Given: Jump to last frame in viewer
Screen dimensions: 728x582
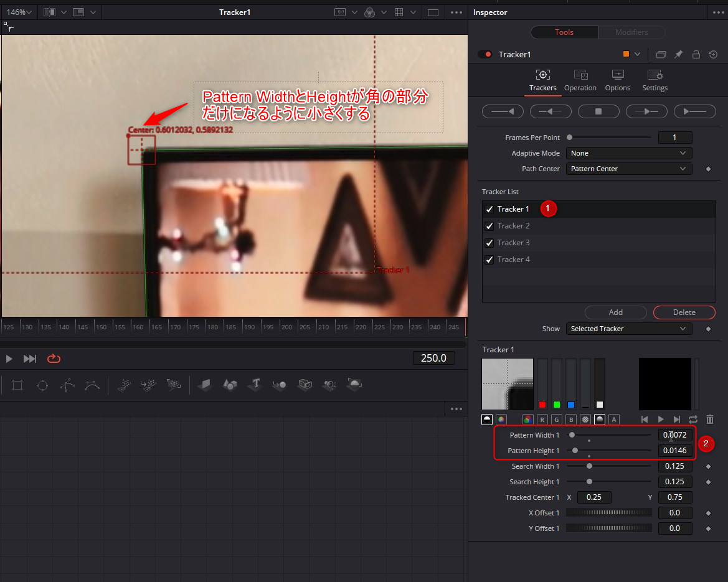Looking at the screenshot, I should coord(30,359).
